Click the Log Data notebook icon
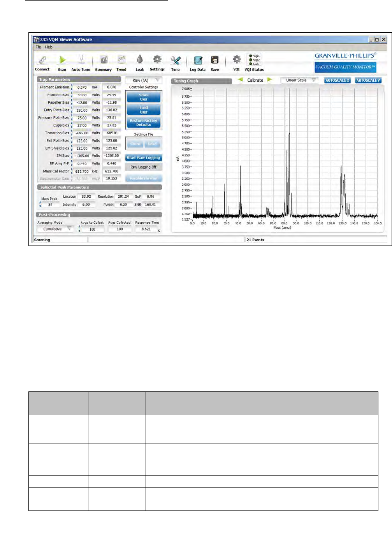This screenshot has width=392, height=549. coord(198,60)
